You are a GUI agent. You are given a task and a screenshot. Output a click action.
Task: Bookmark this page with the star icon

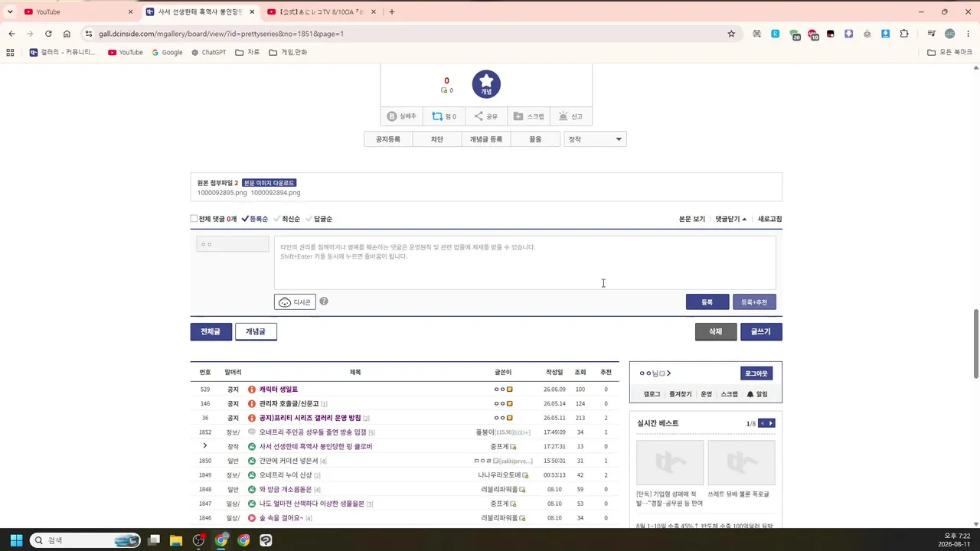point(731,34)
